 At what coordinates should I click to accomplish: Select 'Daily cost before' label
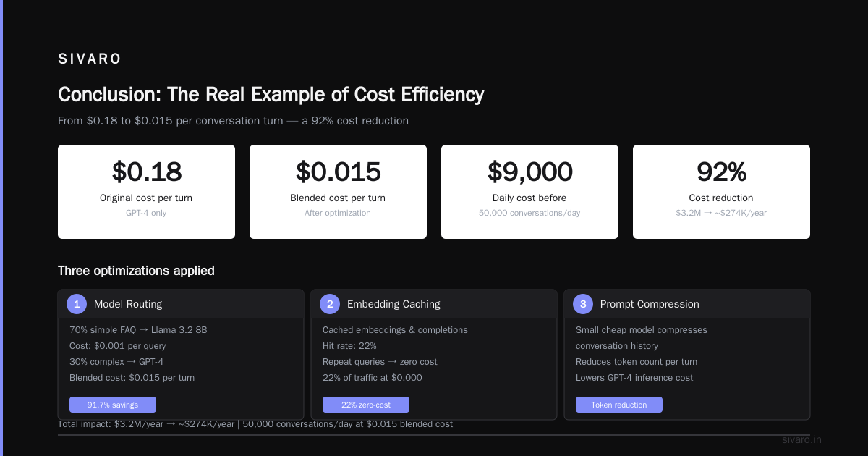529,198
